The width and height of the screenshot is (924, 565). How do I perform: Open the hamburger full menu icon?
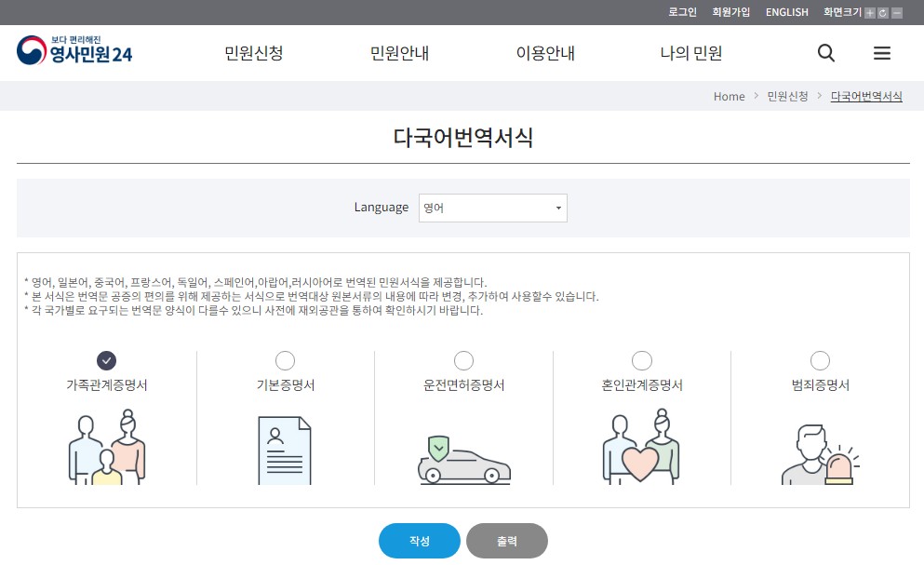[x=881, y=53]
